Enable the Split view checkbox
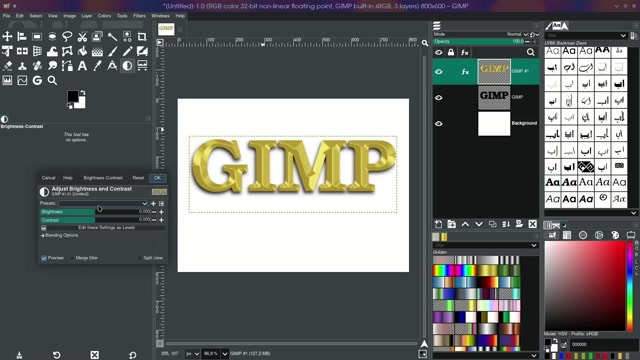The height and width of the screenshot is (360, 640). pos(140,258)
